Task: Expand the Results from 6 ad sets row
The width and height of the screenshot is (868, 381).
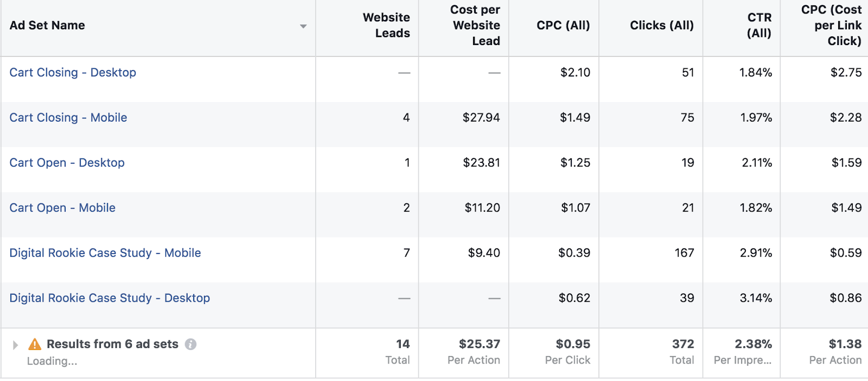Action: [x=15, y=345]
